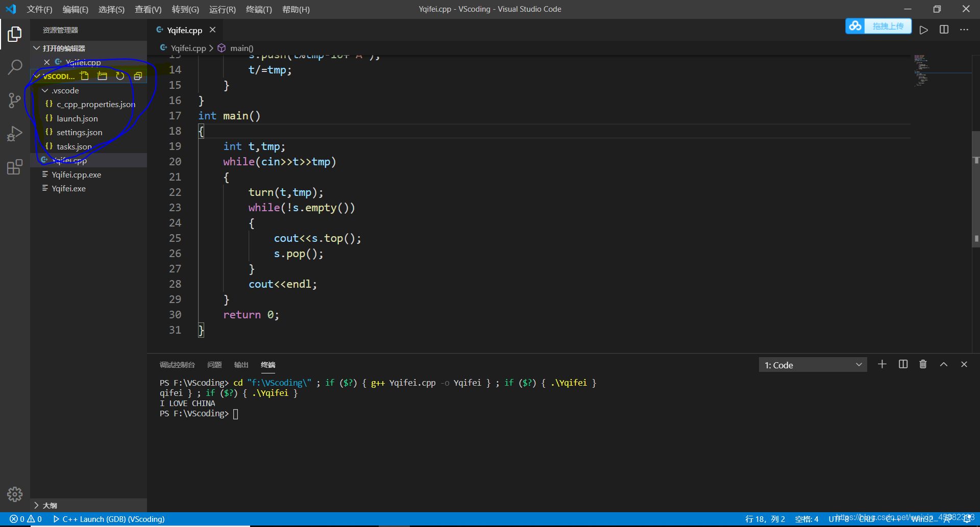Image resolution: width=980 pixels, height=527 pixels.
Task: Open the Explorer view in activity bar
Action: [15, 34]
